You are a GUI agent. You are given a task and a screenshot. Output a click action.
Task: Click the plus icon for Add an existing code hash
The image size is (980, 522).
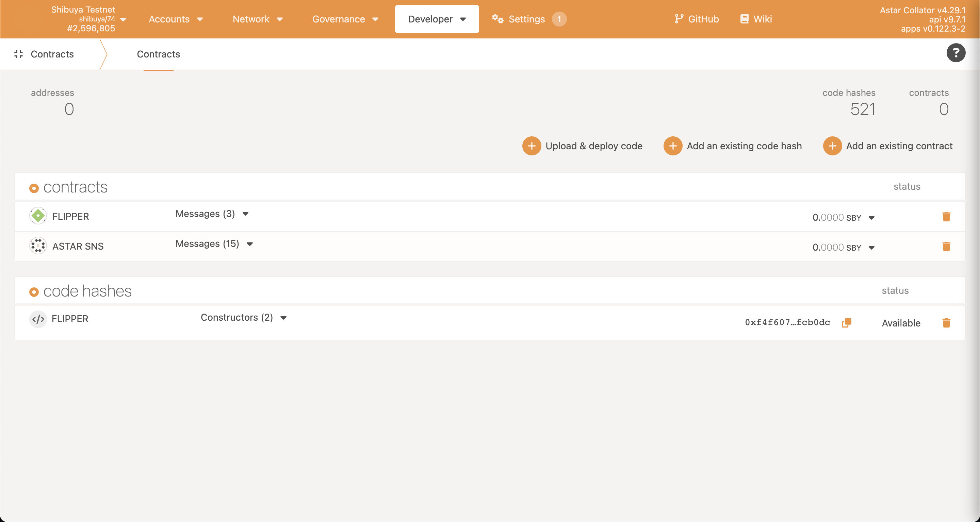coord(673,146)
